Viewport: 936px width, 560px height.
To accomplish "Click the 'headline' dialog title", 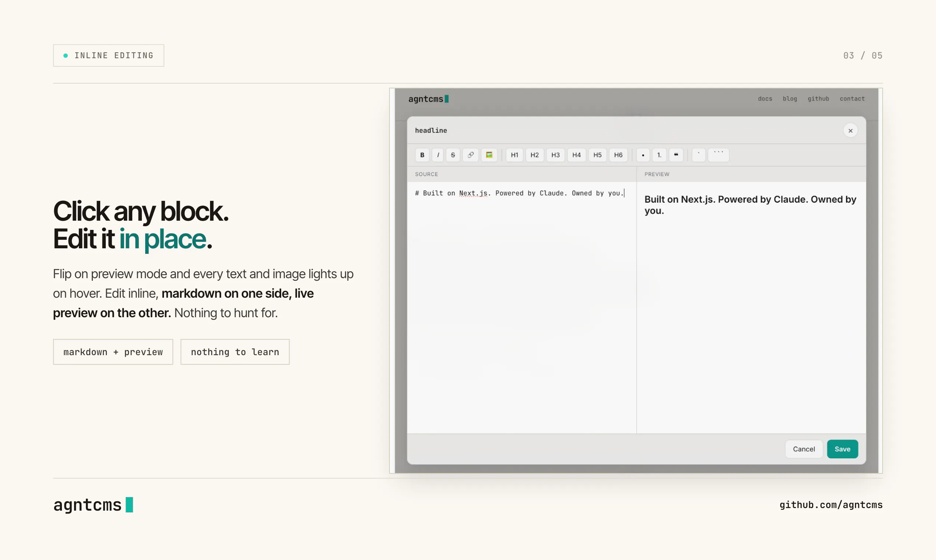I will pos(431,130).
